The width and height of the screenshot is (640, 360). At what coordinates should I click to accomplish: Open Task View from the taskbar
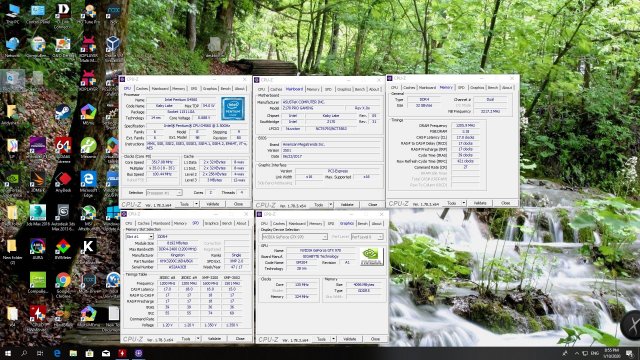[x=40, y=353]
